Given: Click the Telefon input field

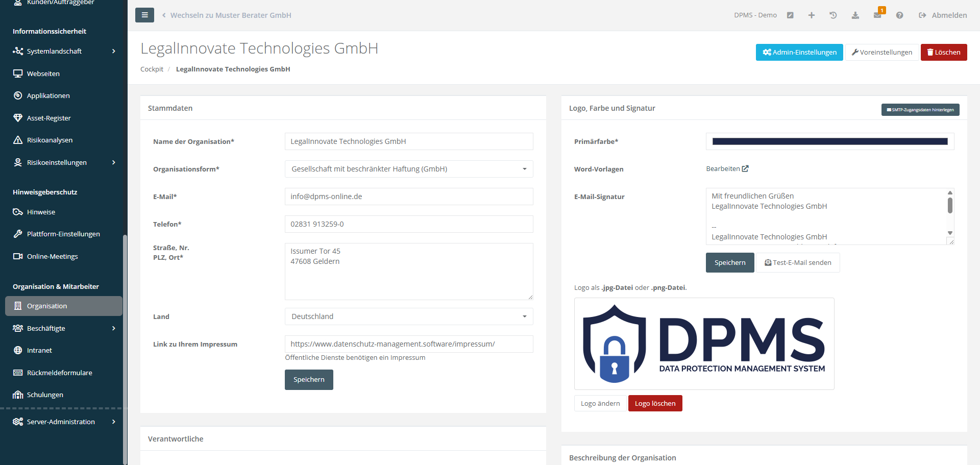Looking at the screenshot, I should [408, 224].
